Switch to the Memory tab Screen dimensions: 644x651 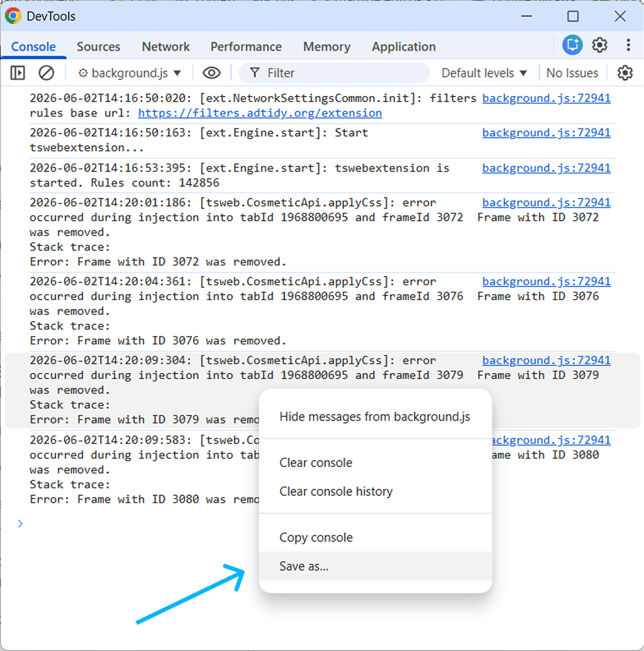click(x=327, y=47)
